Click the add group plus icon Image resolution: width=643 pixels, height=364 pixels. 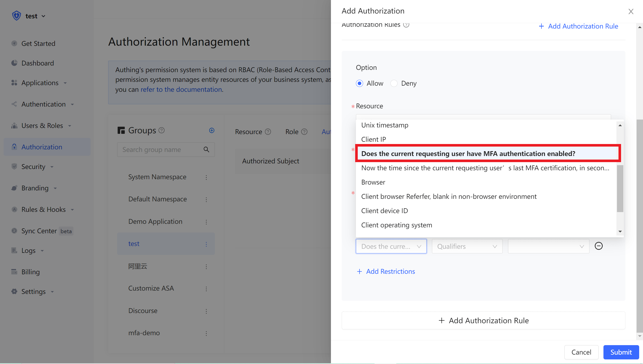pos(212,131)
